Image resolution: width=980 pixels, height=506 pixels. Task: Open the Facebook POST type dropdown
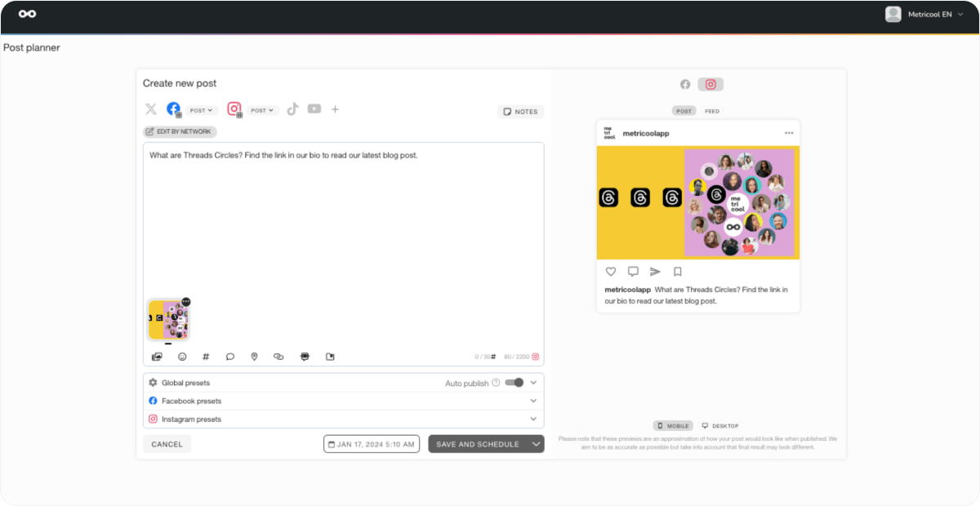201,110
